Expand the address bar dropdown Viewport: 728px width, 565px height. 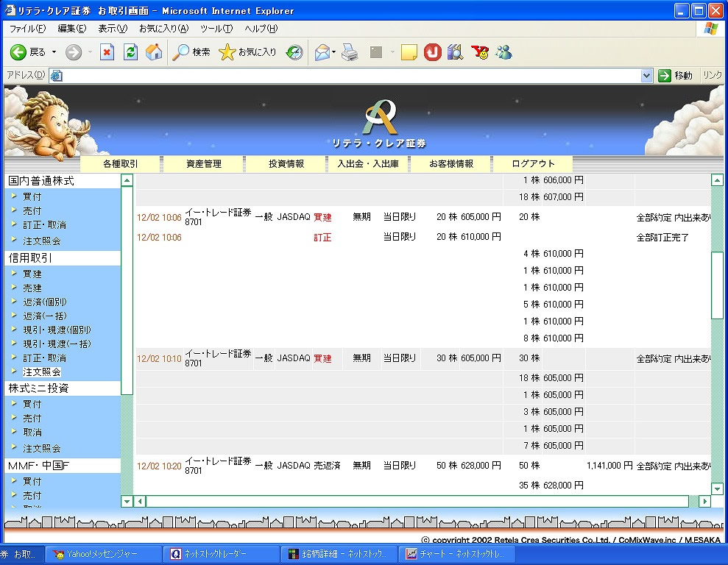coord(646,76)
